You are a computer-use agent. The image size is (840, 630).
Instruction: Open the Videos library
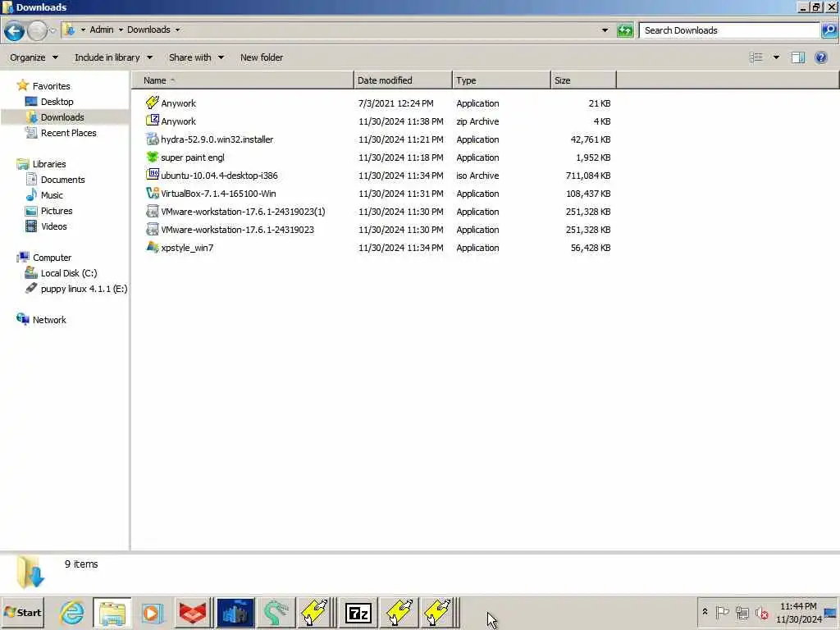point(53,226)
